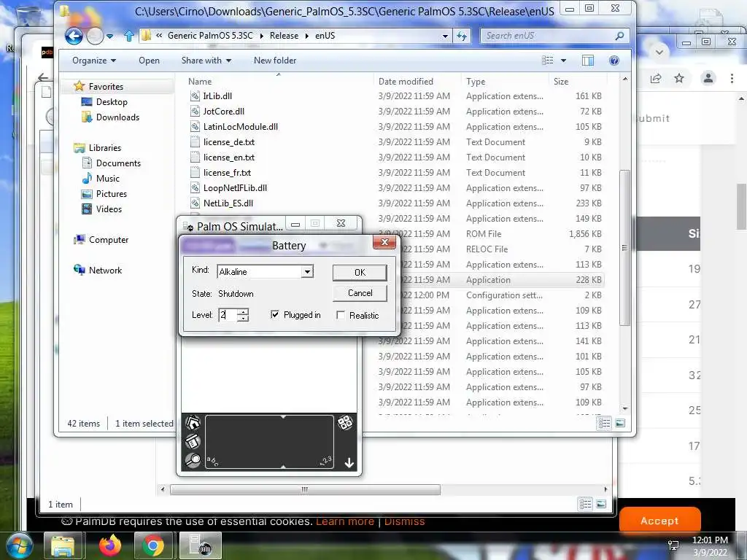Viewport: 747px width, 560px height.
Task: Click the Palm simulator Home silkscreen icon
Action: click(x=193, y=423)
